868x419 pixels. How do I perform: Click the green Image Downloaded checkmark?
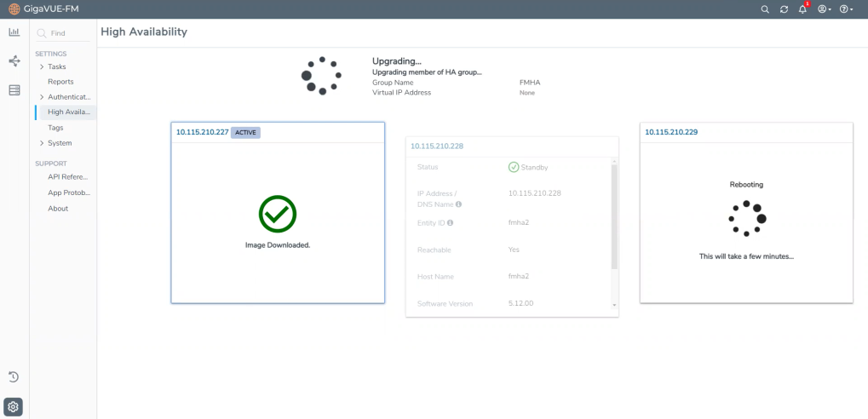pos(278,214)
